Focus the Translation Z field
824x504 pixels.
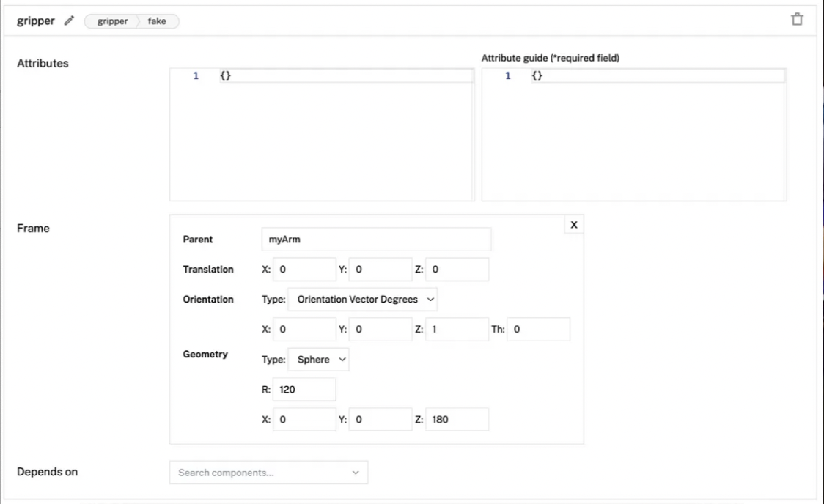pos(457,270)
